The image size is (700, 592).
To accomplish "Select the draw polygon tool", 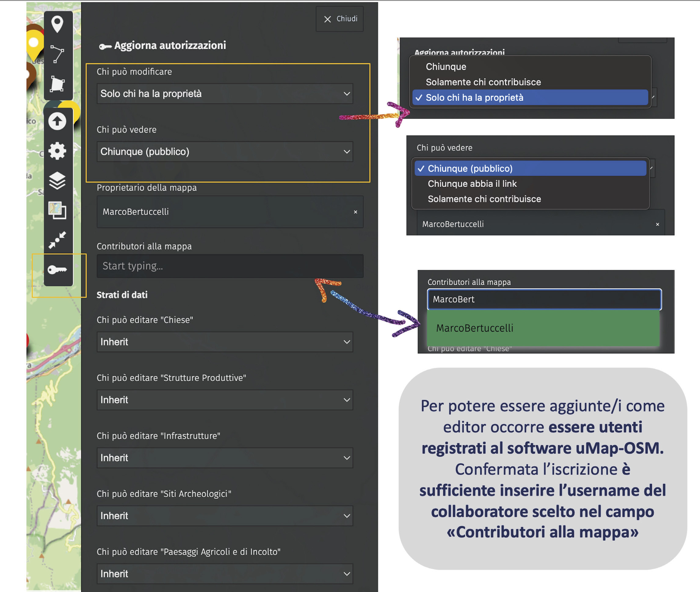I will point(57,84).
